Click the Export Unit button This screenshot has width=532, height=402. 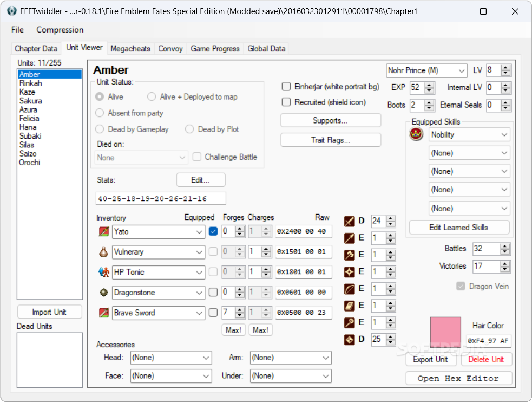click(x=430, y=360)
